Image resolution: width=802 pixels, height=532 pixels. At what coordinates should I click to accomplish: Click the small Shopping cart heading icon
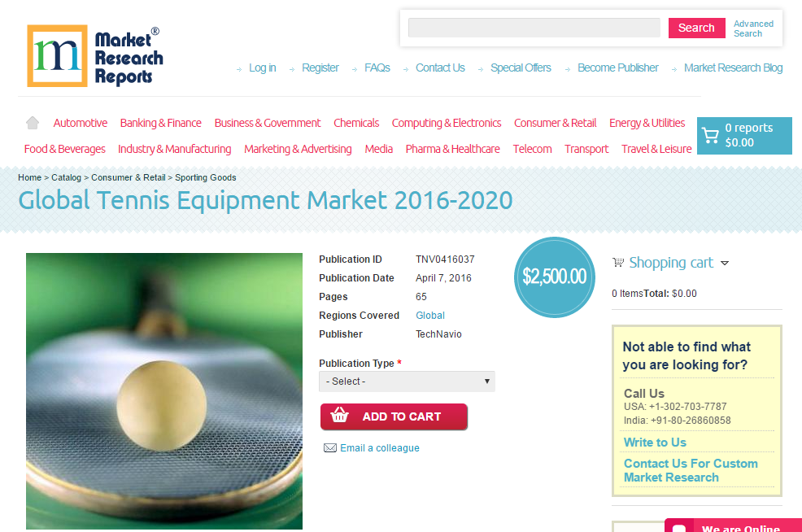click(618, 263)
